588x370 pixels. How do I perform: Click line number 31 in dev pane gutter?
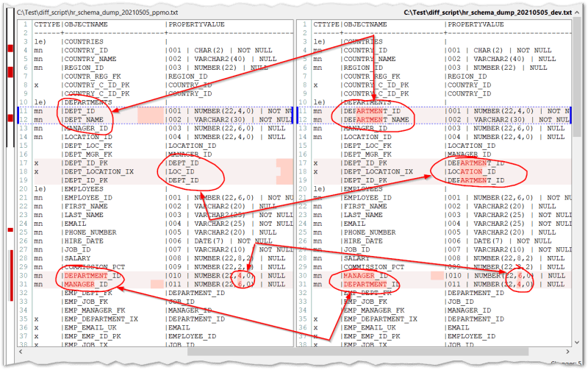[x=303, y=284]
